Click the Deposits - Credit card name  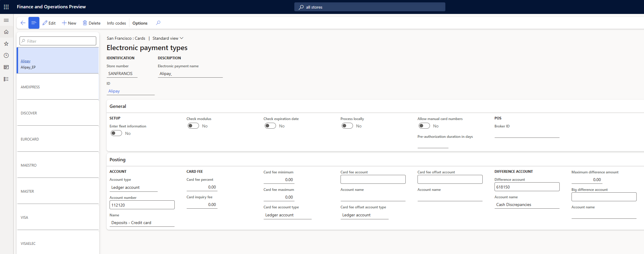(142, 223)
